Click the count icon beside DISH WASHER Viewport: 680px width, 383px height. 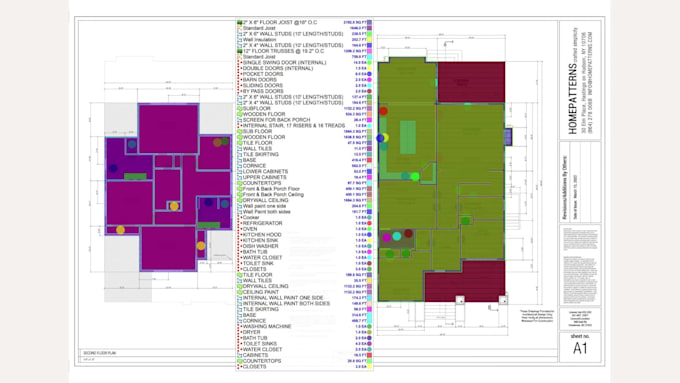239,246
